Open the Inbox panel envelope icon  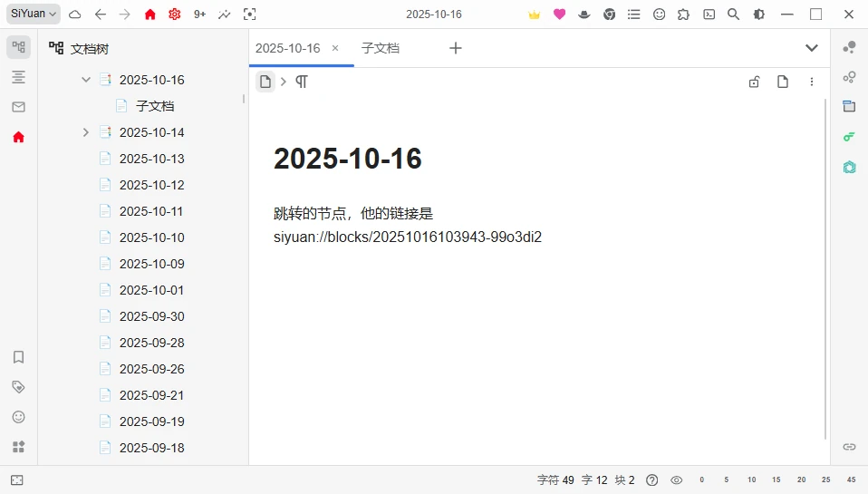(x=18, y=107)
